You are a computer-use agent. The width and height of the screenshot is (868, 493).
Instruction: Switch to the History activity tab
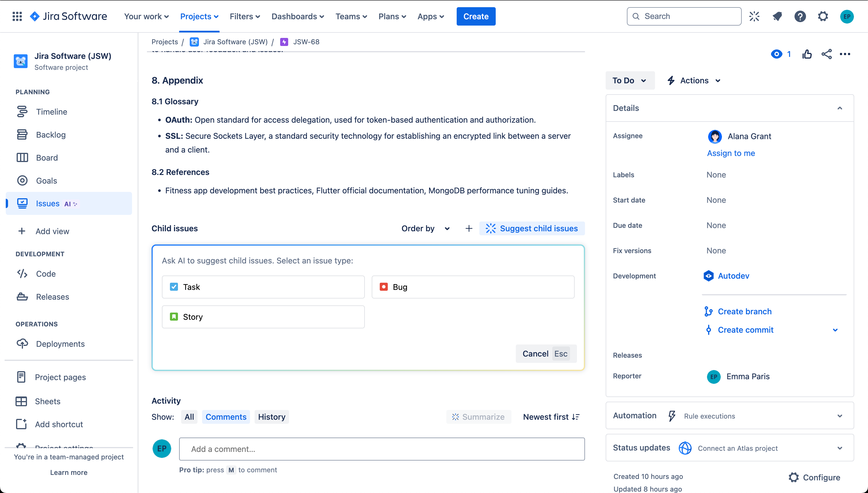coord(272,417)
